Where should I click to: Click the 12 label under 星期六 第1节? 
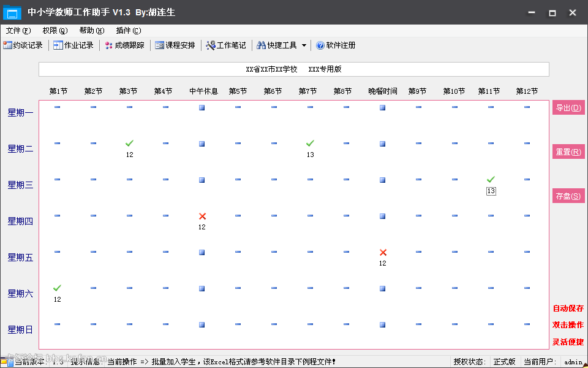point(57,299)
